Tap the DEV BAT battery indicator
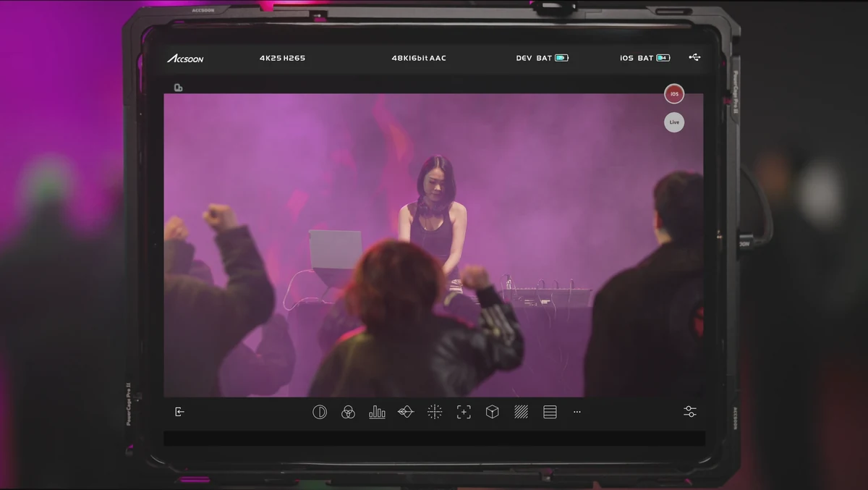This screenshot has width=868, height=490. [x=542, y=58]
